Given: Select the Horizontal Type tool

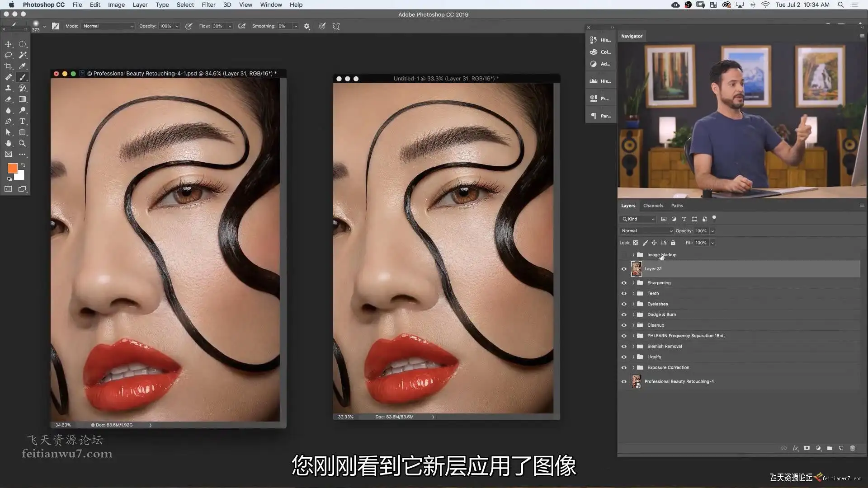Looking at the screenshot, I should coord(22,121).
